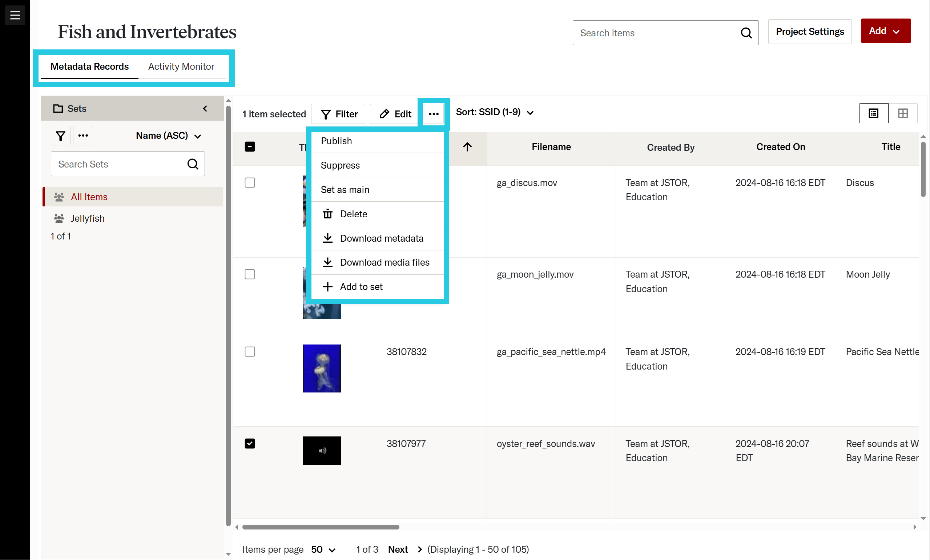The height and width of the screenshot is (560, 930).
Task: Open the Name (ASC) sort dropdown
Action: (x=168, y=136)
